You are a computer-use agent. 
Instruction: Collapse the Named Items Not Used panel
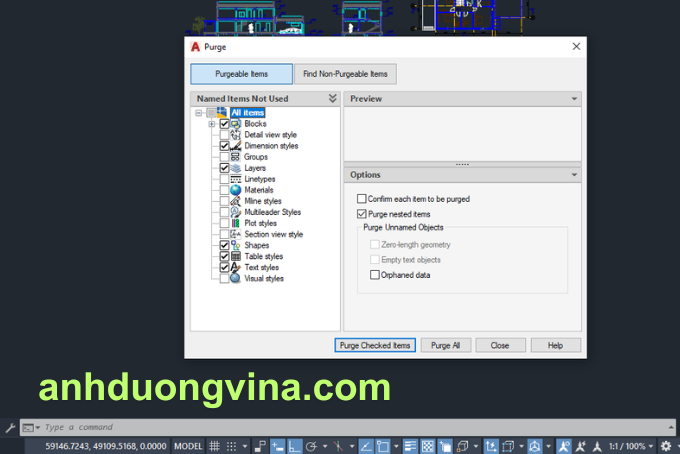coord(332,99)
